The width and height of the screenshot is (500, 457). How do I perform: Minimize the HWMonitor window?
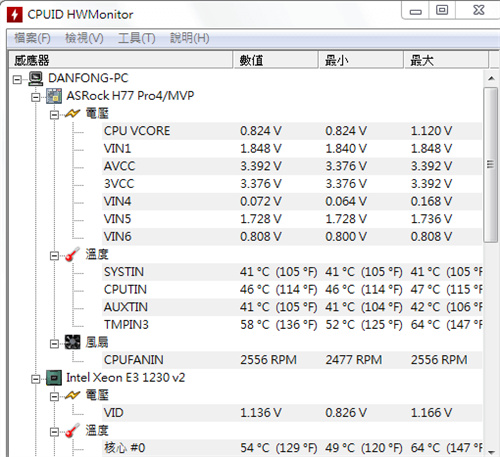(416, 11)
